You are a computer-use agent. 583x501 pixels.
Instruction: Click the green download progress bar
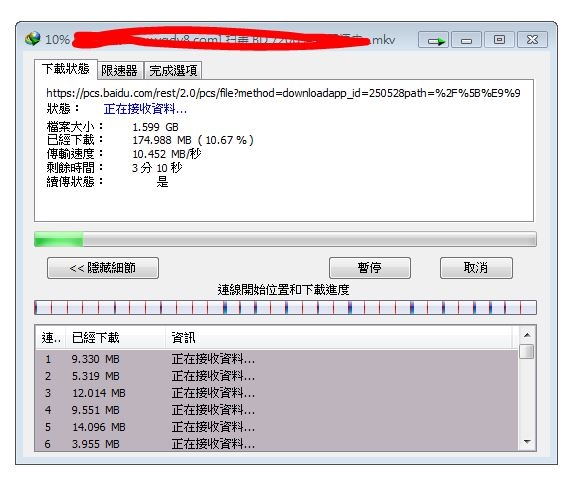(x=285, y=239)
